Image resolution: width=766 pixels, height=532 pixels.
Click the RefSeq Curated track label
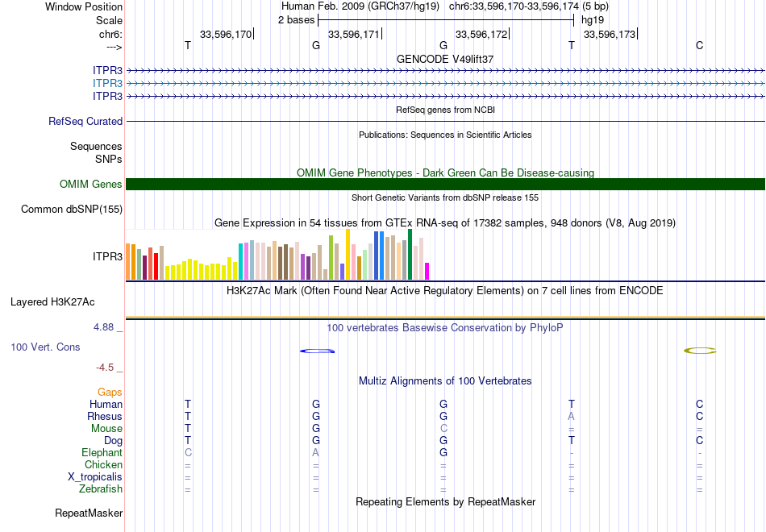coord(85,121)
